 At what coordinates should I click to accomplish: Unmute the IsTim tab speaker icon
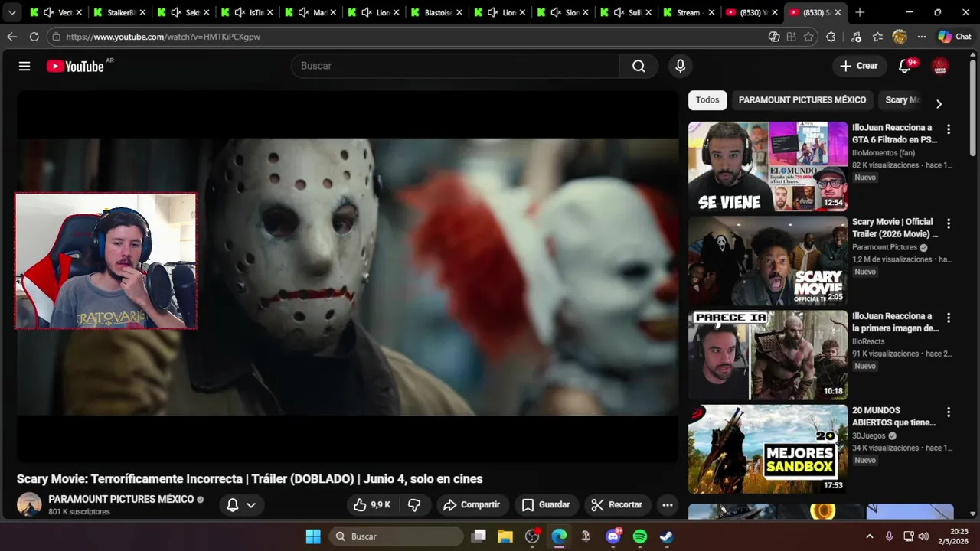(x=239, y=12)
